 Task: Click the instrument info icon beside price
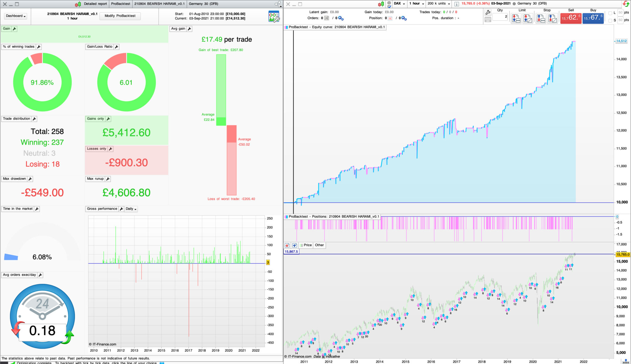[x=457, y=4]
